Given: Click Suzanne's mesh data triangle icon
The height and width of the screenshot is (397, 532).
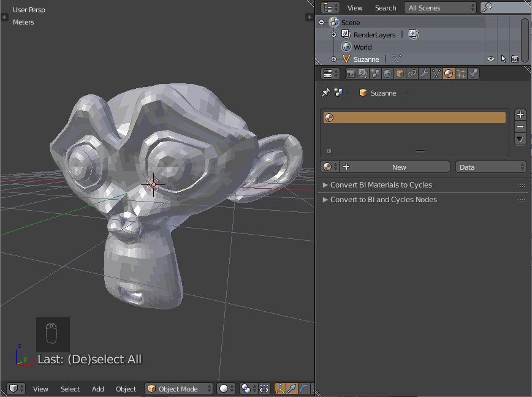Looking at the screenshot, I should click(x=397, y=59).
